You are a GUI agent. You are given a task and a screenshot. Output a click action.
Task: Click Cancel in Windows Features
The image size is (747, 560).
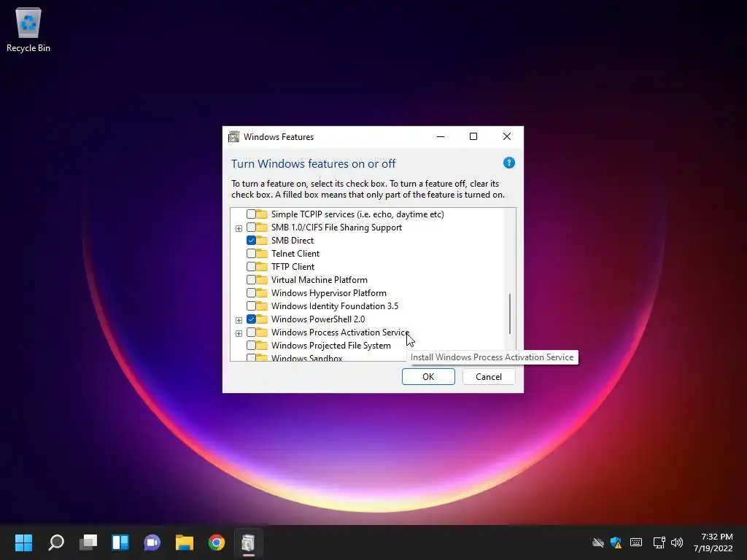pos(489,377)
